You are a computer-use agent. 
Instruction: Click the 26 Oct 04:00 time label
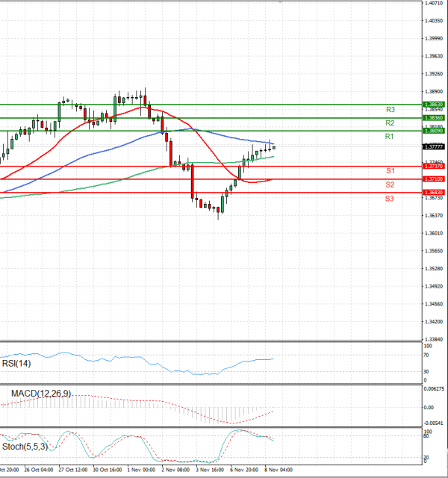[x=38, y=470]
